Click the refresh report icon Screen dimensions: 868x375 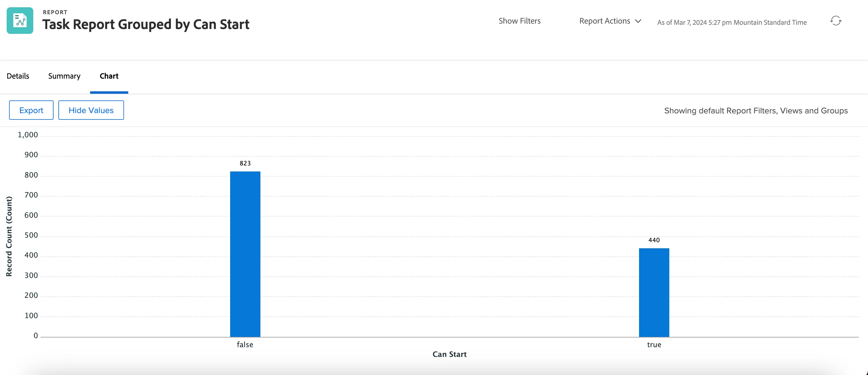[x=836, y=21]
